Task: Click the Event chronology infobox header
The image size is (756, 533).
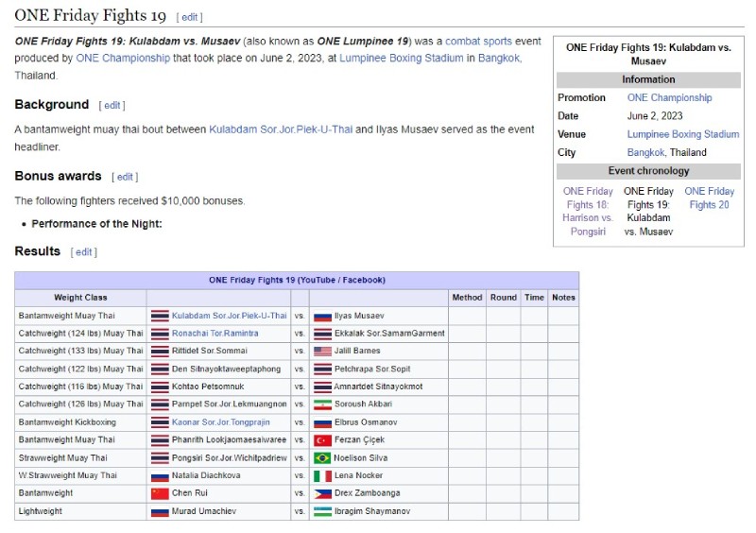Action: tap(648, 171)
